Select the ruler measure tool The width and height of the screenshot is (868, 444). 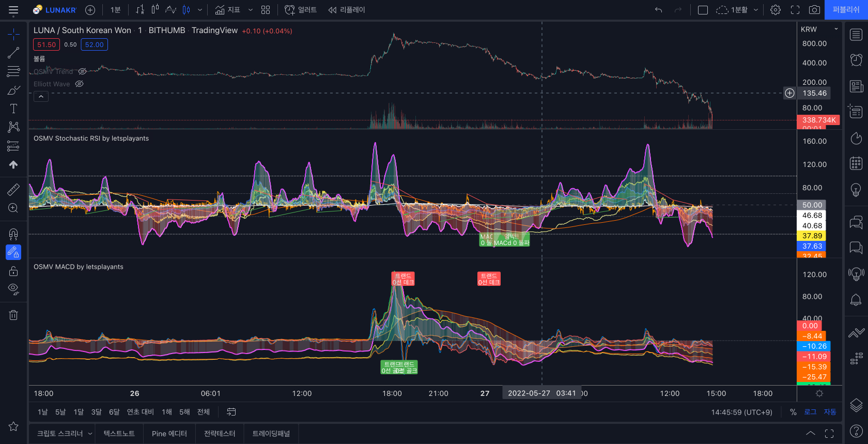coord(13,189)
